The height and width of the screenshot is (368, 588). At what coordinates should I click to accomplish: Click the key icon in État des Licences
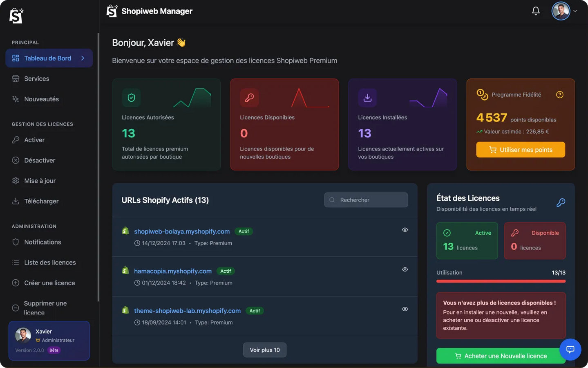coord(561,203)
